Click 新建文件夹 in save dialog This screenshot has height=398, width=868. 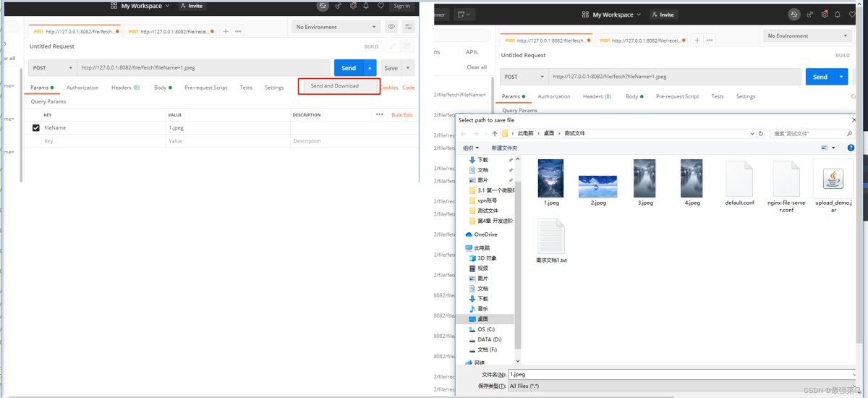[x=504, y=148]
